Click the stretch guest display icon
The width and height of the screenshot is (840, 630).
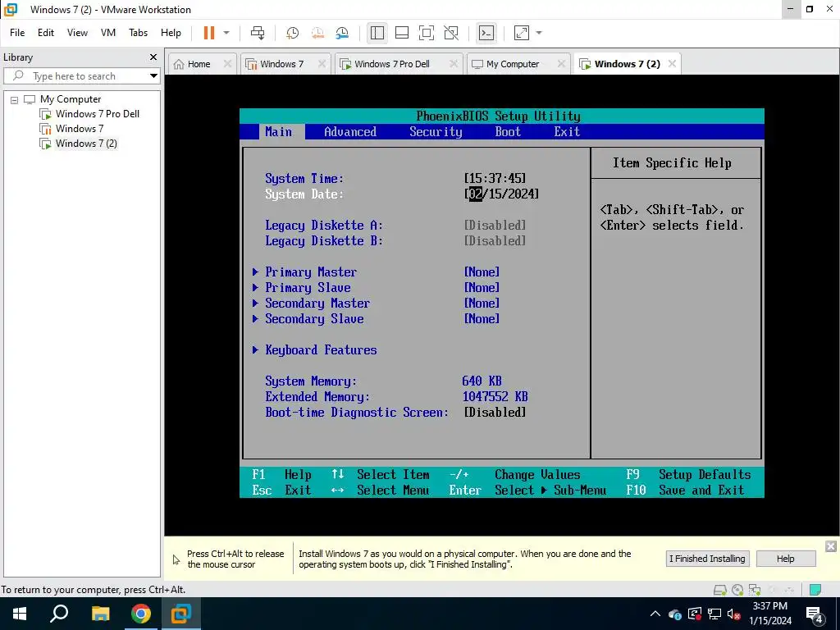coord(522,33)
